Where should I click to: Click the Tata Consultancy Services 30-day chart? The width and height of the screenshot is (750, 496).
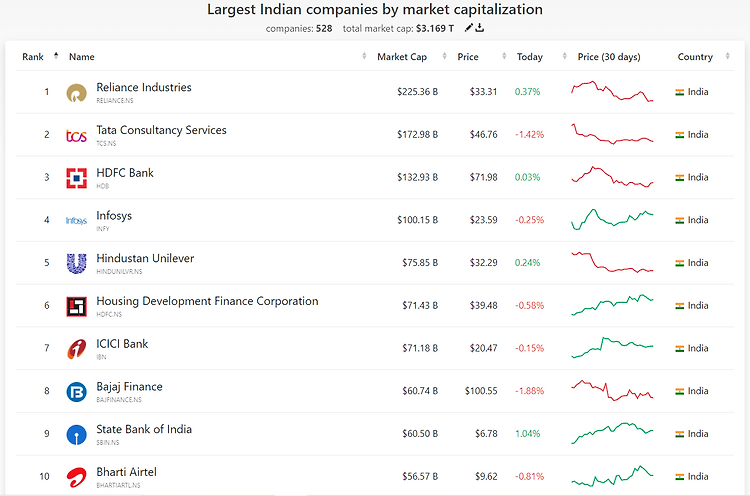click(612, 134)
